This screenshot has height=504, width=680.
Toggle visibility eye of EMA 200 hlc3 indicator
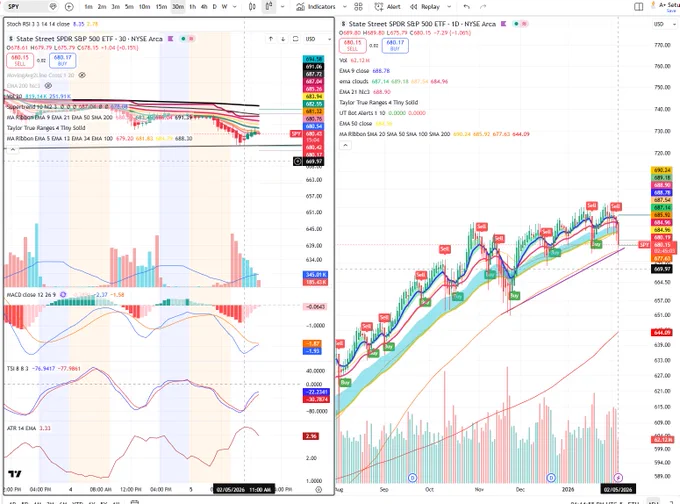click(x=48, y=86)
